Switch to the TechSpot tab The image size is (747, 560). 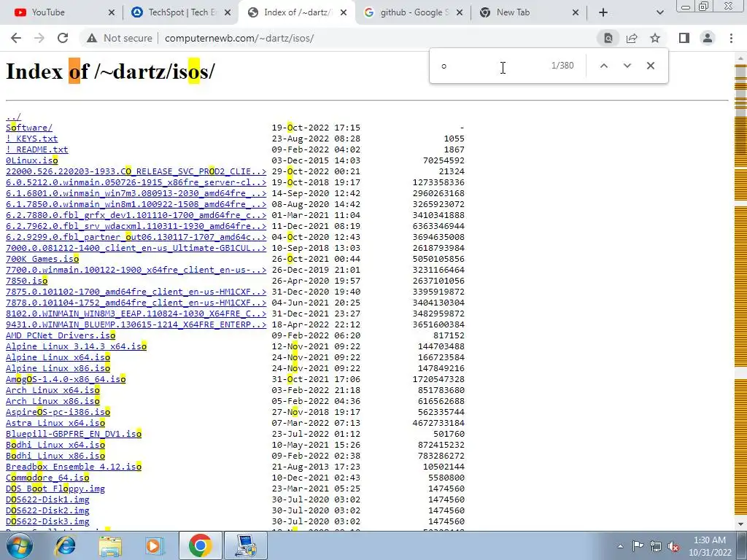pos(180,12)
